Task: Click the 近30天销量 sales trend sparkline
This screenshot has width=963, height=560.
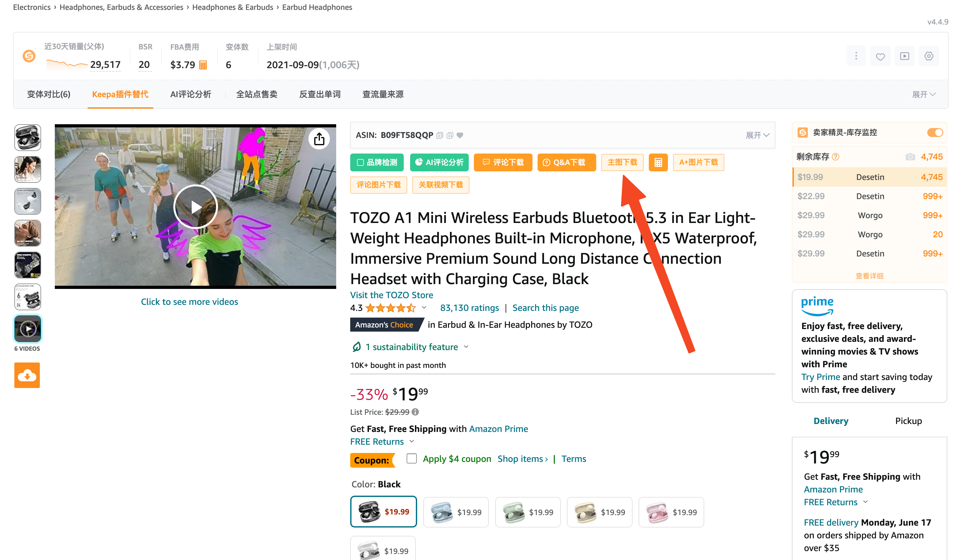Action: [x=67, y=65]
